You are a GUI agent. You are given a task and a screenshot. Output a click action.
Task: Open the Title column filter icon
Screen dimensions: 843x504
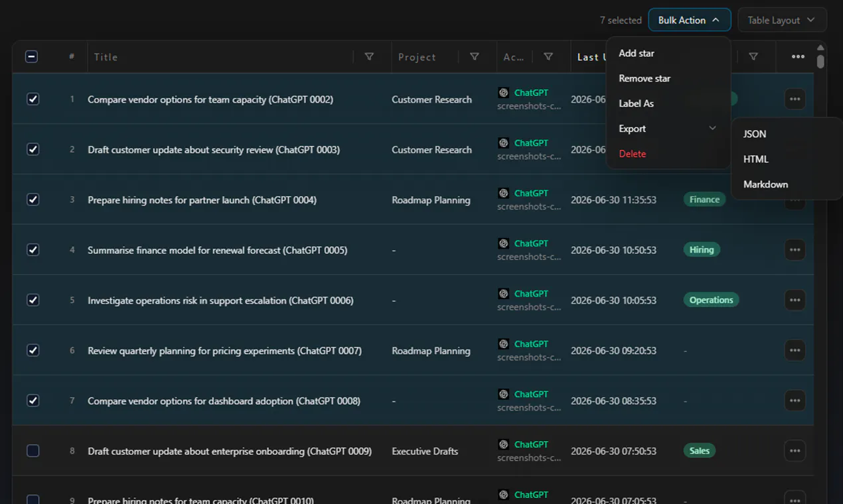[369, 57]
